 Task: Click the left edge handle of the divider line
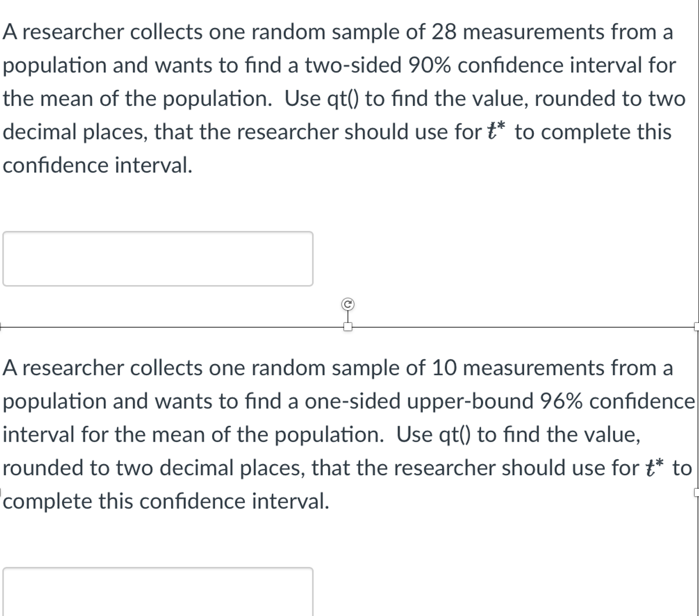coord(2,325)
